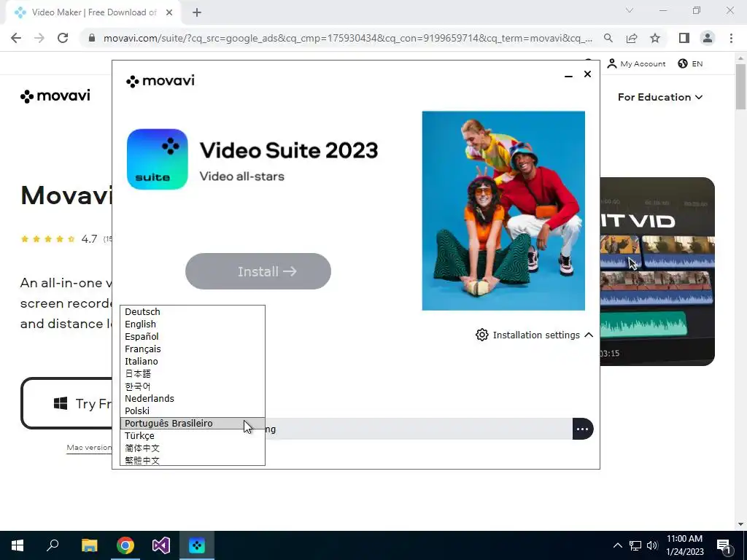This screenshot has width=747, height=560.
Task: Choose Nederlands in the language list
Action: 192,399
